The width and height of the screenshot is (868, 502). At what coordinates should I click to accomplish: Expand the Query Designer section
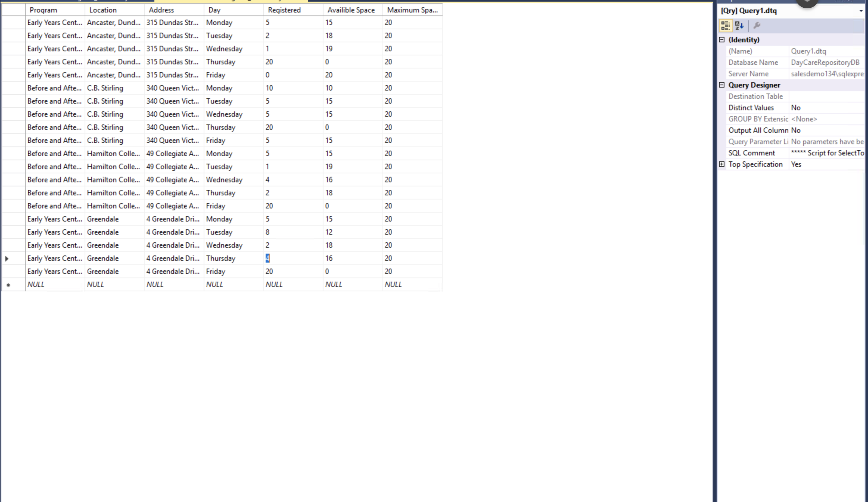723,85
